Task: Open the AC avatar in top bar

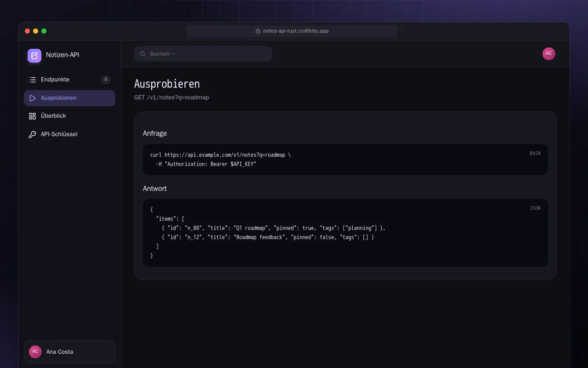Action: (549, 54)
